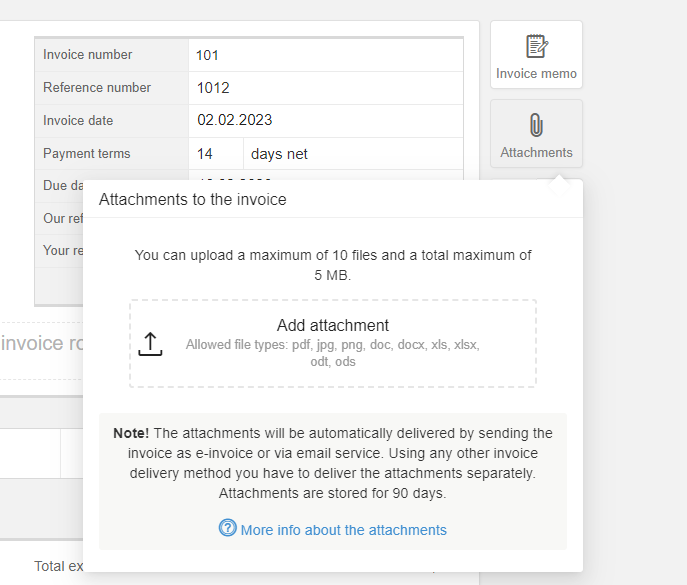The width and height of the screenshot is (687, 585).
Task: Click the Invoice date label
Action: pyautogui.click(x=78, y=121)
